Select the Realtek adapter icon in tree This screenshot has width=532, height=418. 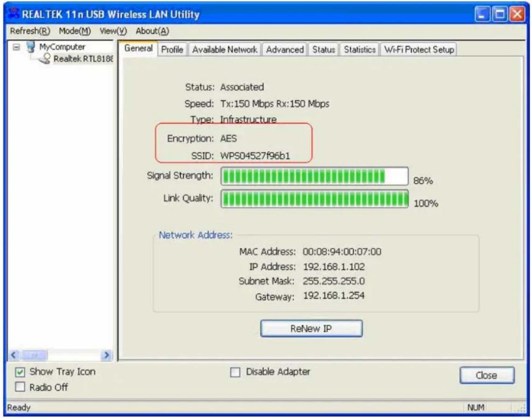(45, 59)
